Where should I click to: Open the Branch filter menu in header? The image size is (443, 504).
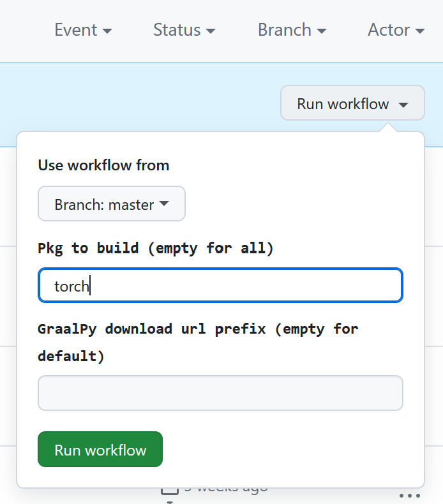click(x=292, y=30)
